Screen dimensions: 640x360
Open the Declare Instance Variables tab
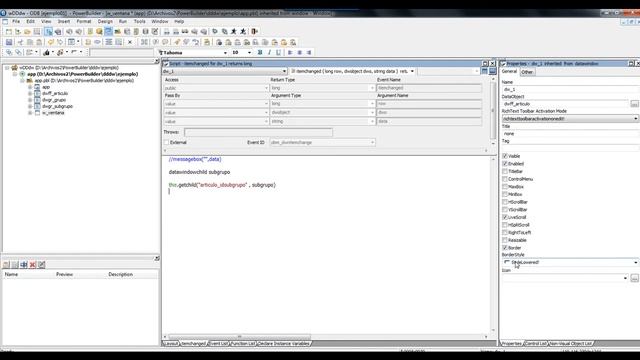(x=284, y=344)
